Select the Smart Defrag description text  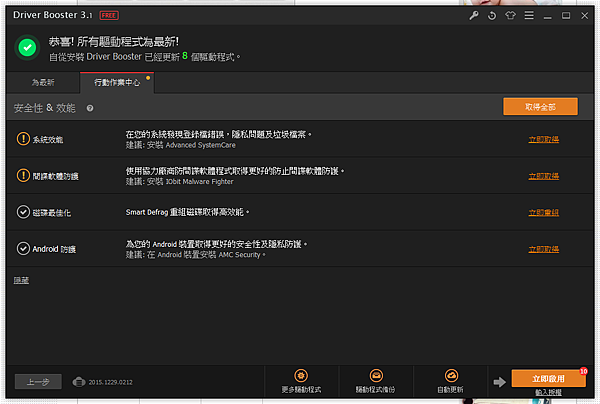point(187,212)
